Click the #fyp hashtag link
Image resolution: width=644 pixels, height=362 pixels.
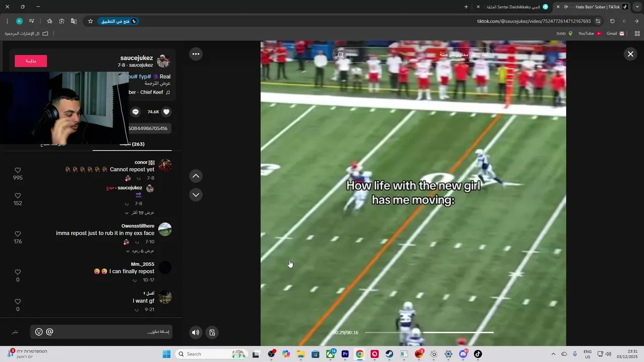tap(145, 76)
